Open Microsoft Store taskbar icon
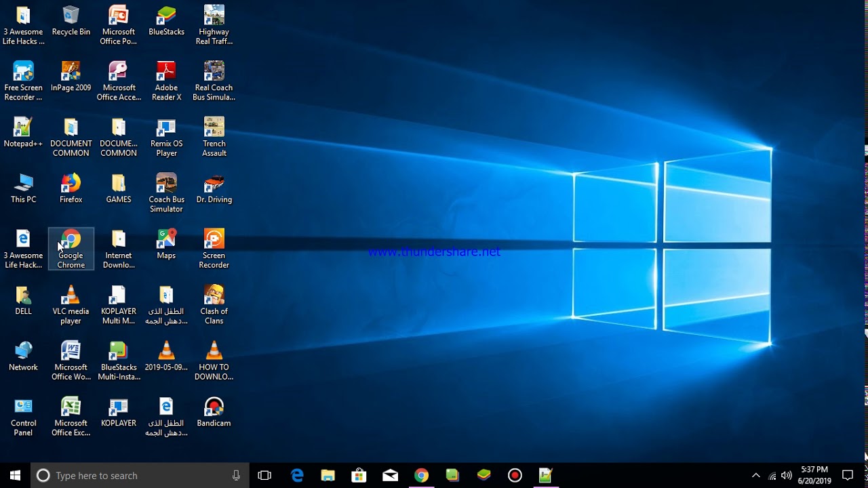The height and width of the screenshot is (488, 868). 359,475
